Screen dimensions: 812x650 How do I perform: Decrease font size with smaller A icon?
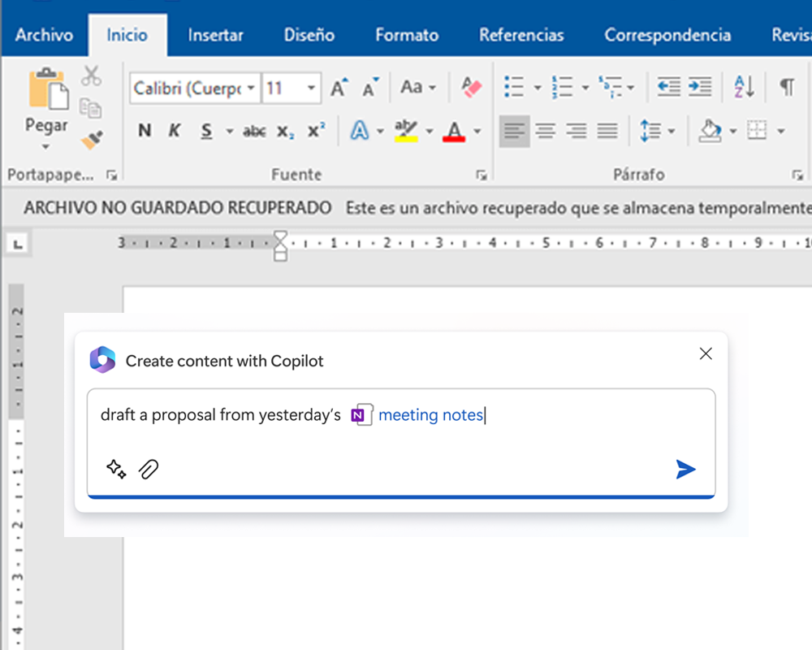370,87
